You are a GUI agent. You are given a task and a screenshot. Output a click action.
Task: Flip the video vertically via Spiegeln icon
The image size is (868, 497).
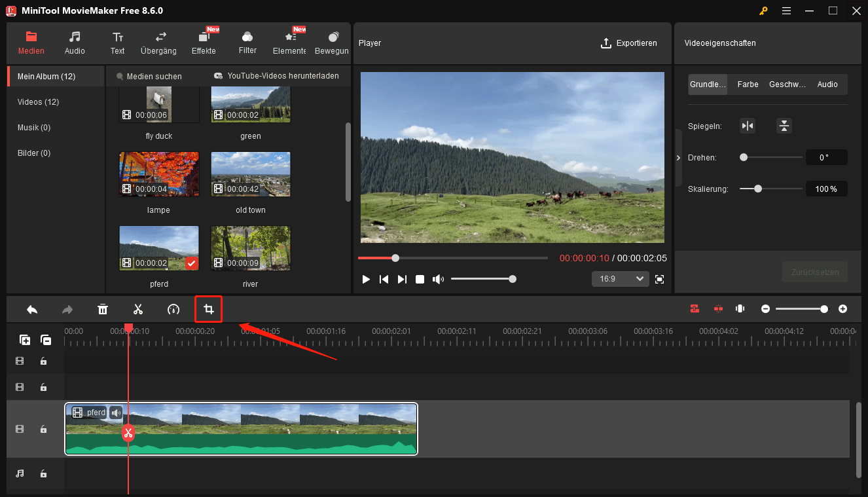tap(784, 125)
